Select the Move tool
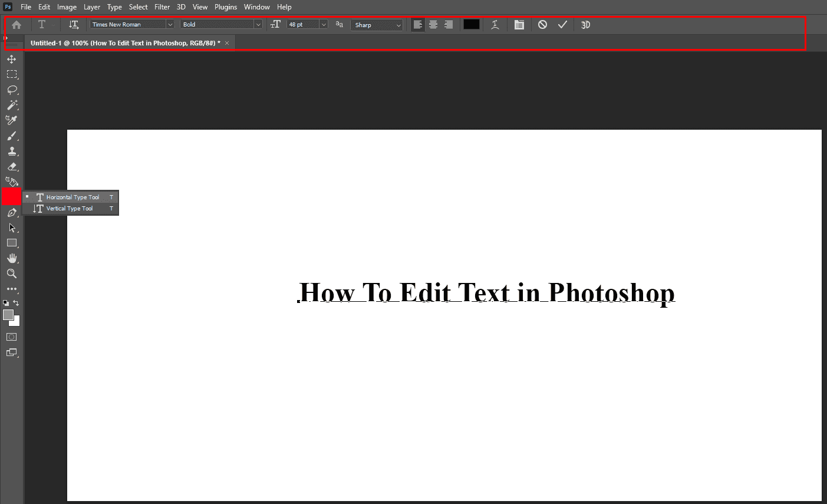This screenshot has height=504, width=827. pos(12,60)
